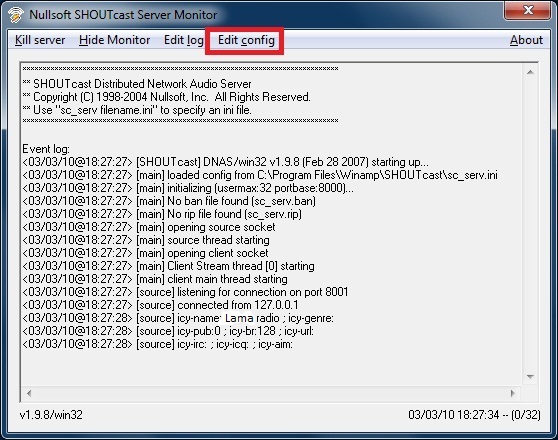Click the 'opening client socket' line
The image size is (558, 440).
145,253
